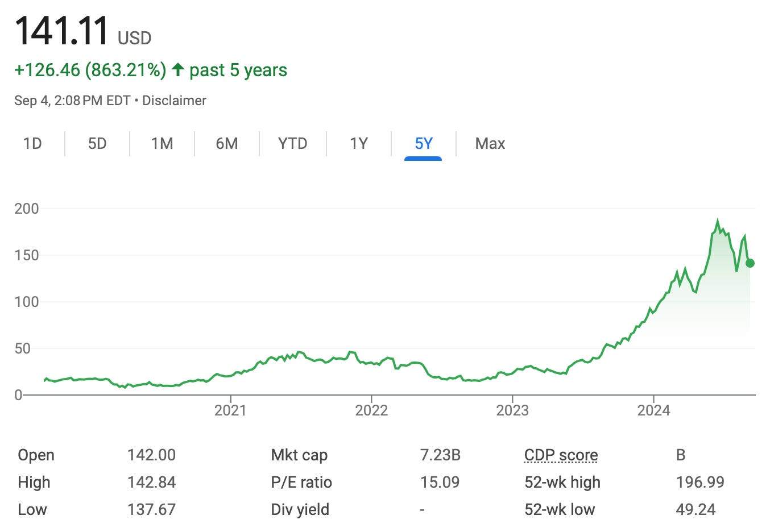The image size is (770, 532).
Task: Click the 2024 x-axis label
Action: coord(653,410)
